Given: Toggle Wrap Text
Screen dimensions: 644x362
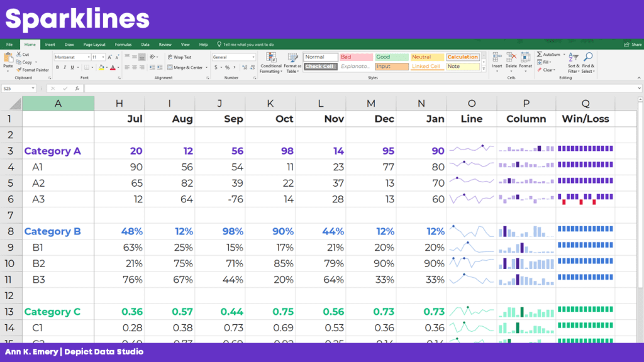Looking at the screenshot, I should pyautogui.click(x=179, y=57).
